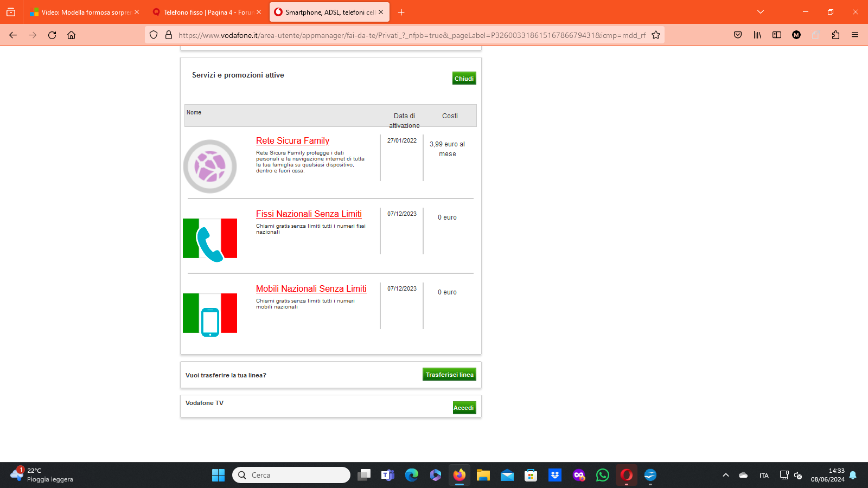Click the URL address bar
Screen dimensions: 868x488
point(412,35)
